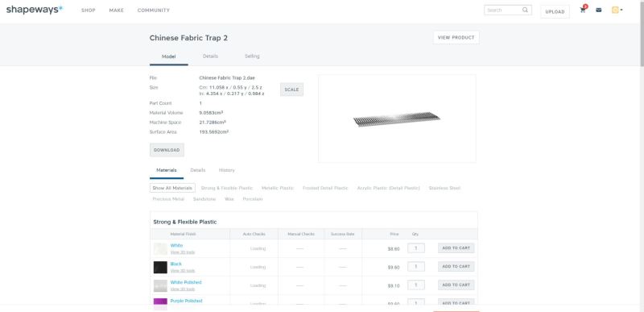Click the $9.10 price in White Polished row
Image resolution: width=644 pixels, height=312 pixels.
pyautogui.click(x=394, y=285)
